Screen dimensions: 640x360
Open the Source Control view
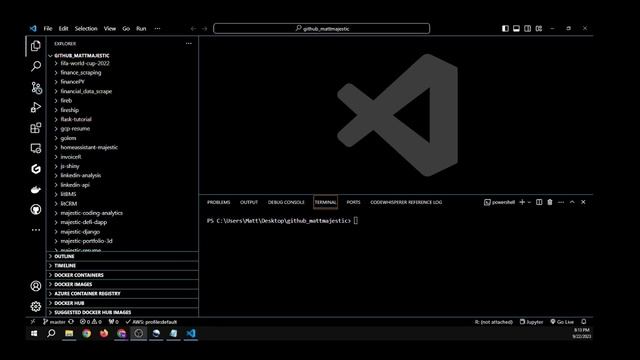tap(36, 87)
